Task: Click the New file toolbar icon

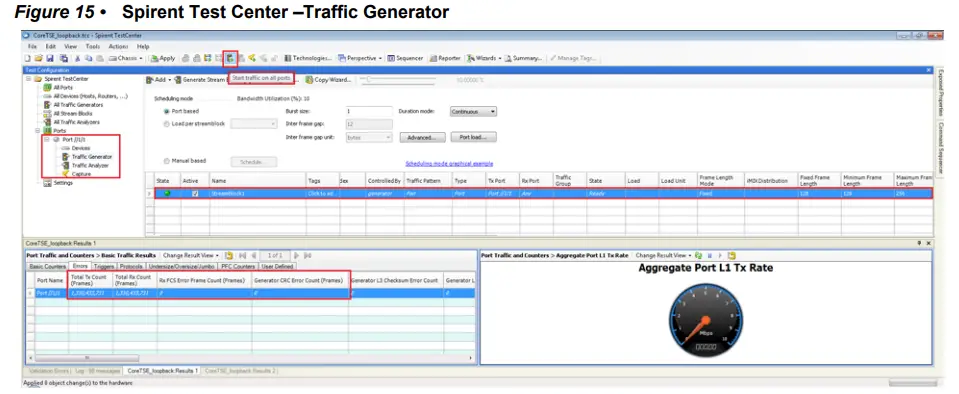Action: [x=27, y=58]
